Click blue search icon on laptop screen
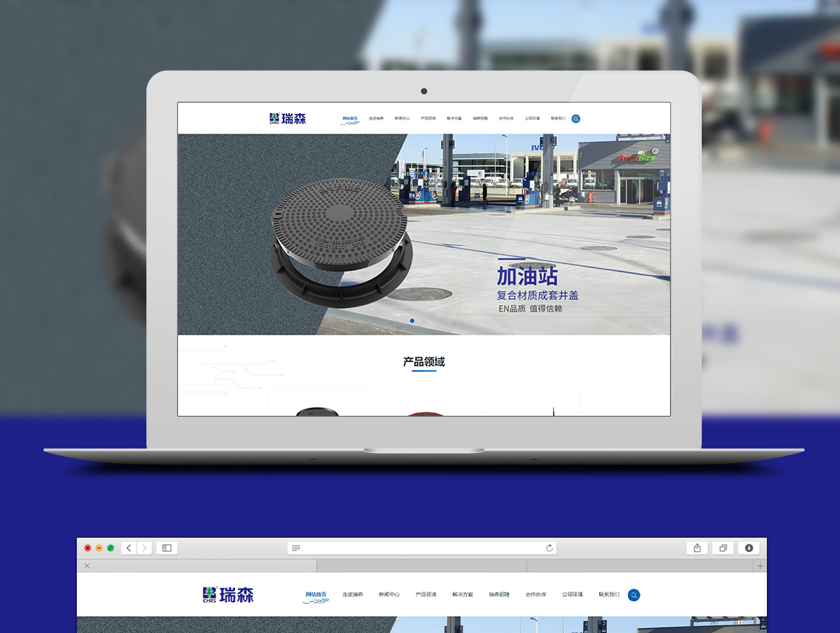The width and height of the screenshot is (840, 633). (576, 119)
